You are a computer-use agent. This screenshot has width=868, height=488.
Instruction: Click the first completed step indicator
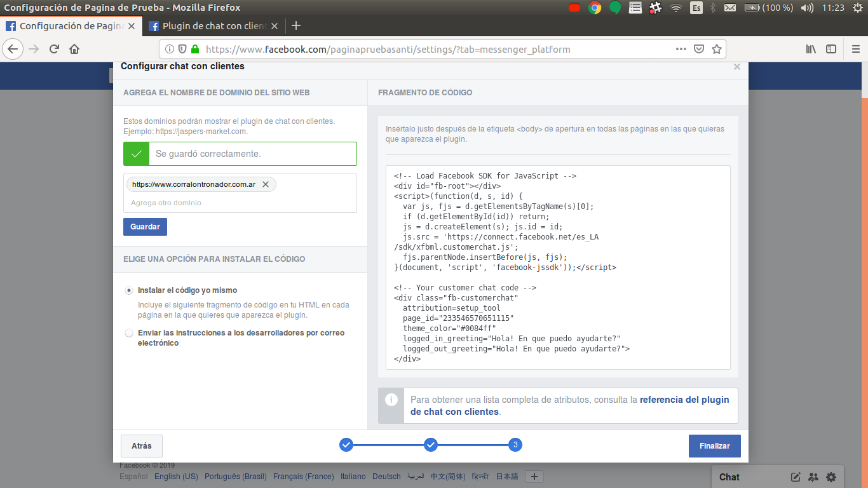(x=346, y=445)
